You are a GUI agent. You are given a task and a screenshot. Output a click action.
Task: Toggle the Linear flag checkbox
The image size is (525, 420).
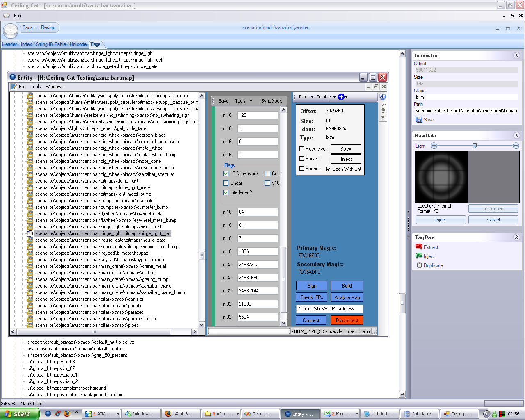(x=226, y=183)
